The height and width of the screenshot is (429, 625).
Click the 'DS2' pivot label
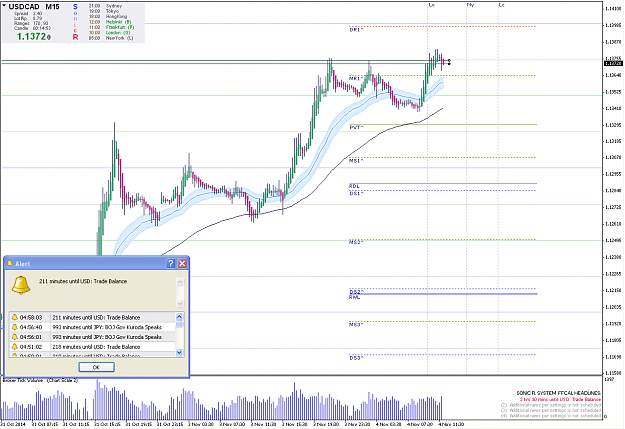pos(356,292)
